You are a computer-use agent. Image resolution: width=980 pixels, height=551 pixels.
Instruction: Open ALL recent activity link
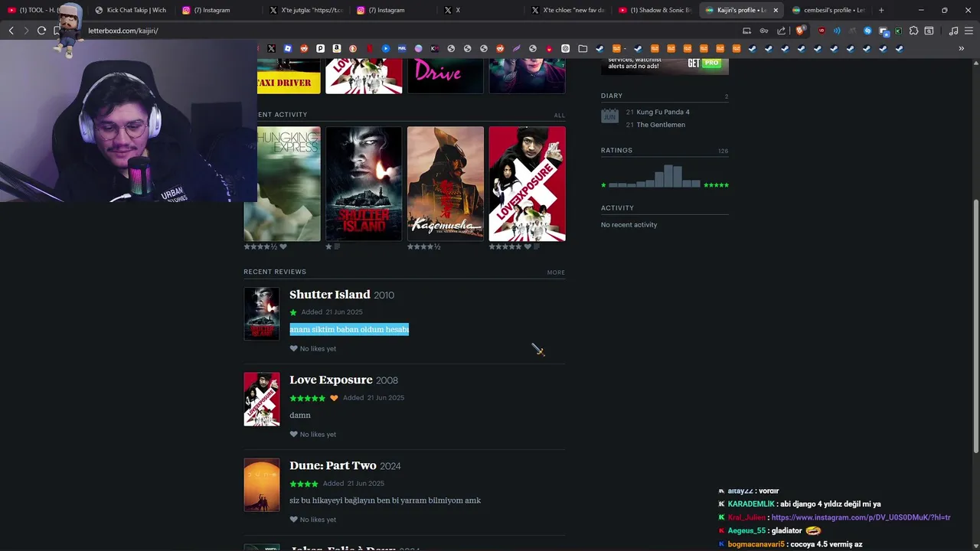[560, 116]
